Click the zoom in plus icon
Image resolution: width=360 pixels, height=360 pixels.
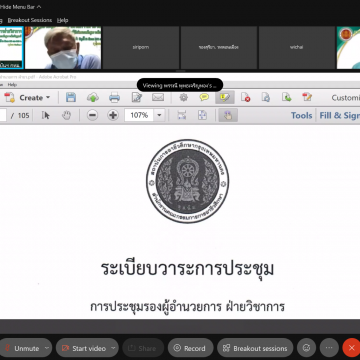pos(113,115)
